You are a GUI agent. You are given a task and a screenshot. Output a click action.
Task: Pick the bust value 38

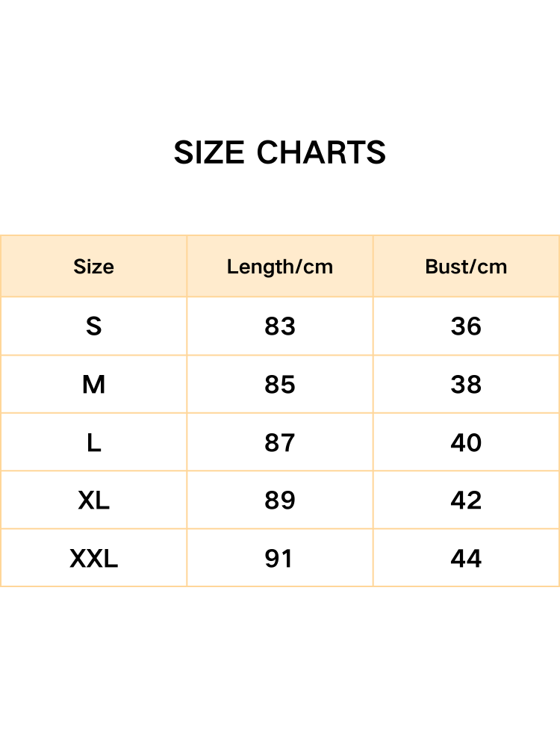(466, 385)
